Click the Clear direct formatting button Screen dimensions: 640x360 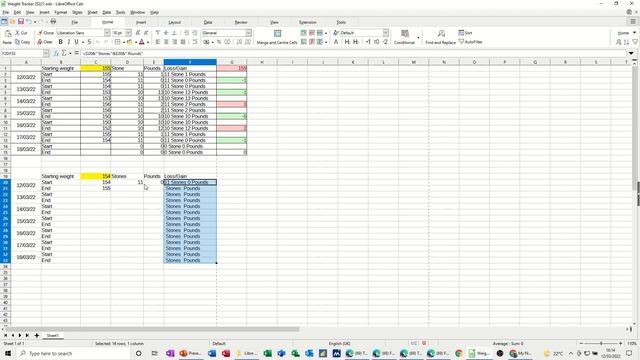45,42
